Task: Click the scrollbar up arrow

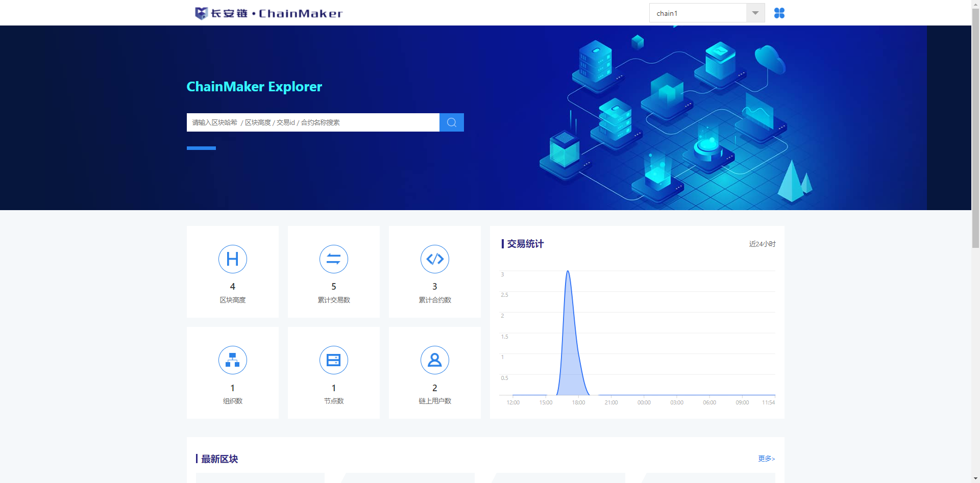Action: (x=975, y=4)
